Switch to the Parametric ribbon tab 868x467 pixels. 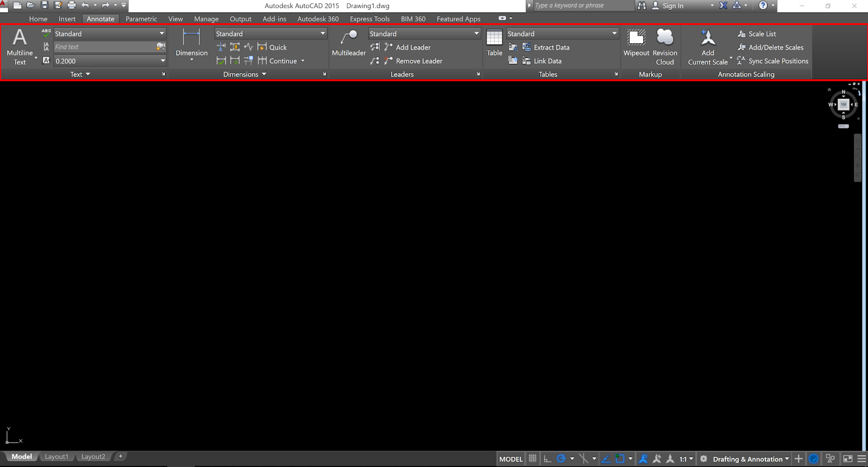141,19
